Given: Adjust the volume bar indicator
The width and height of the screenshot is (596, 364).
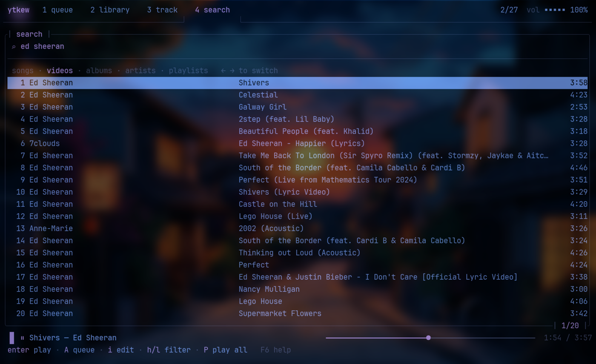Looking at the screenshot, I should pos(555,10).
